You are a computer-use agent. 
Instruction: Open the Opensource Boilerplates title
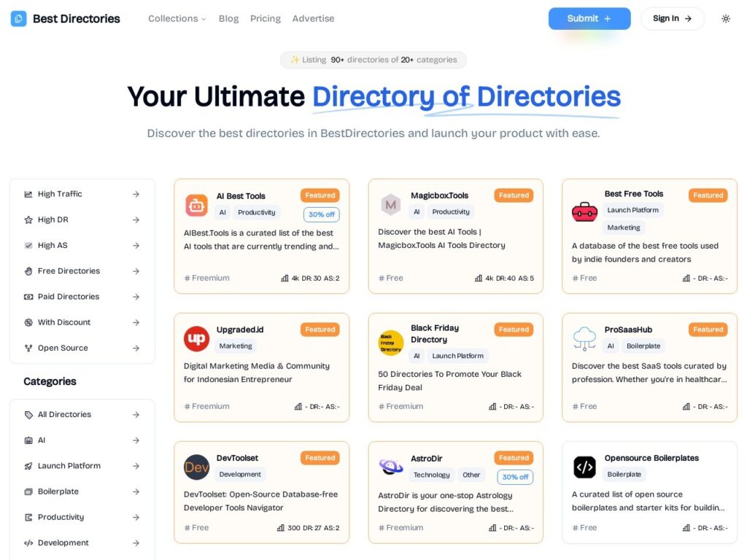[651, 458]
